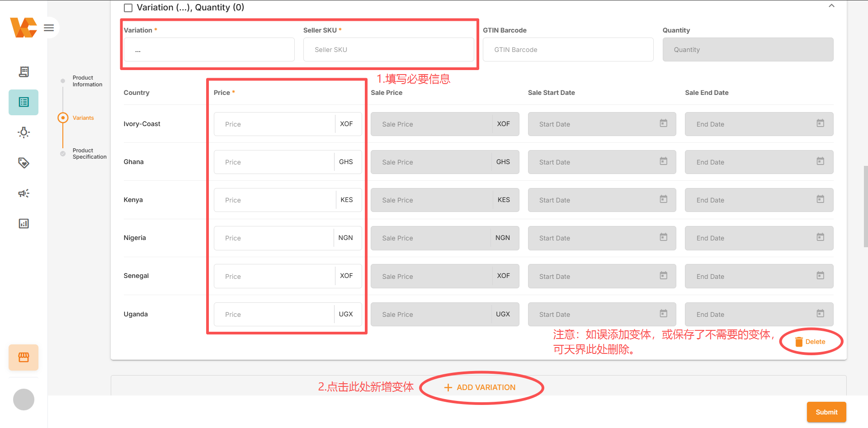
Task: Open the reports chart sidebar icon
Action: (x=24, y=224)
